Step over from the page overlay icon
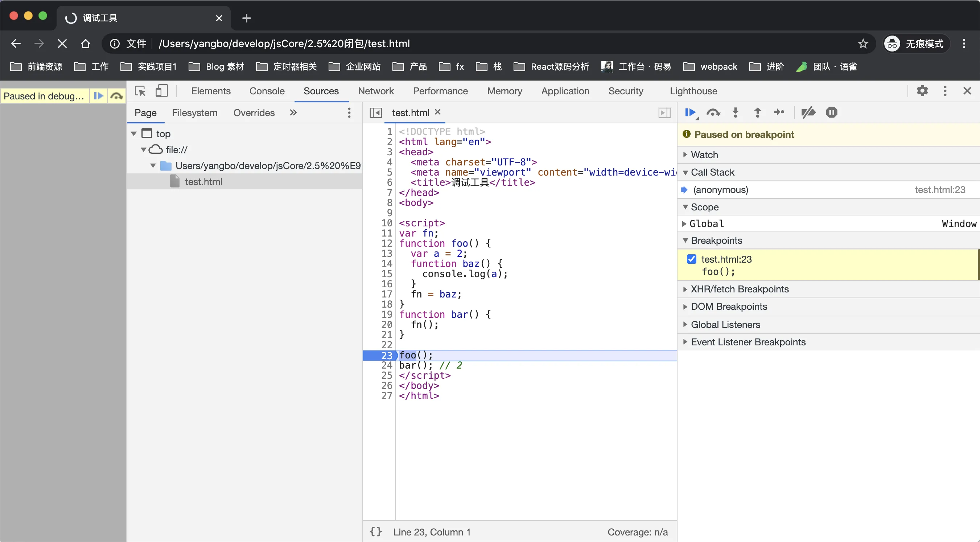980x542 pixels. pyautogui.click(x=116, y=96)
